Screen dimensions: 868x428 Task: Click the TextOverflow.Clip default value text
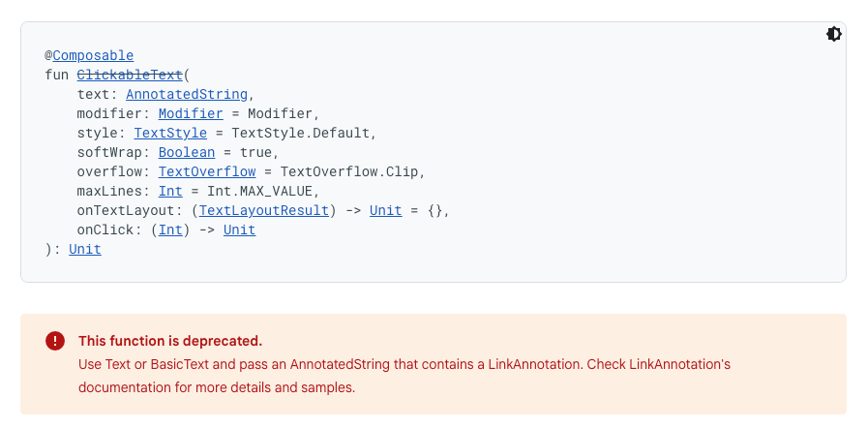(x=348, y=171)
